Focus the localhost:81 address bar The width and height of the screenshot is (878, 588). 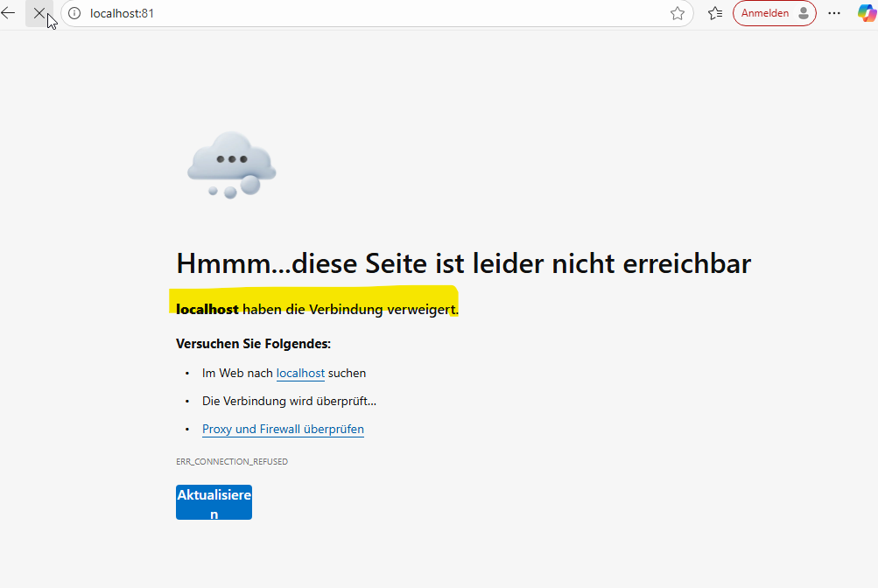350,13
